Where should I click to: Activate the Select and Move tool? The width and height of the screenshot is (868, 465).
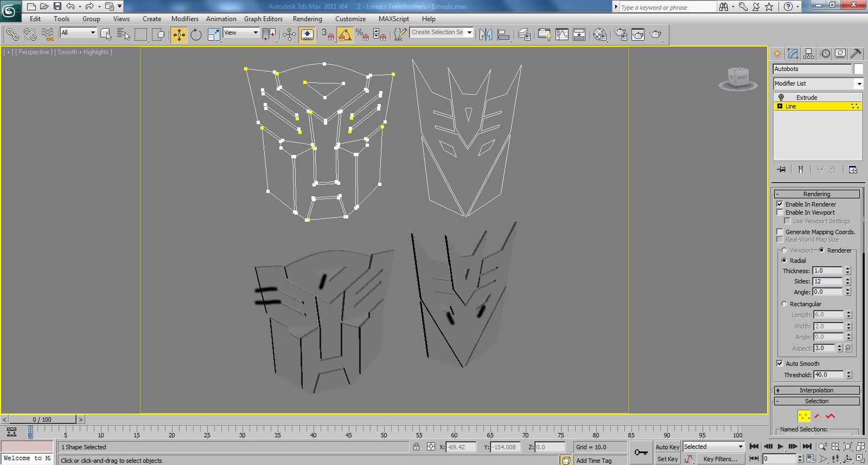coord(178,35)
